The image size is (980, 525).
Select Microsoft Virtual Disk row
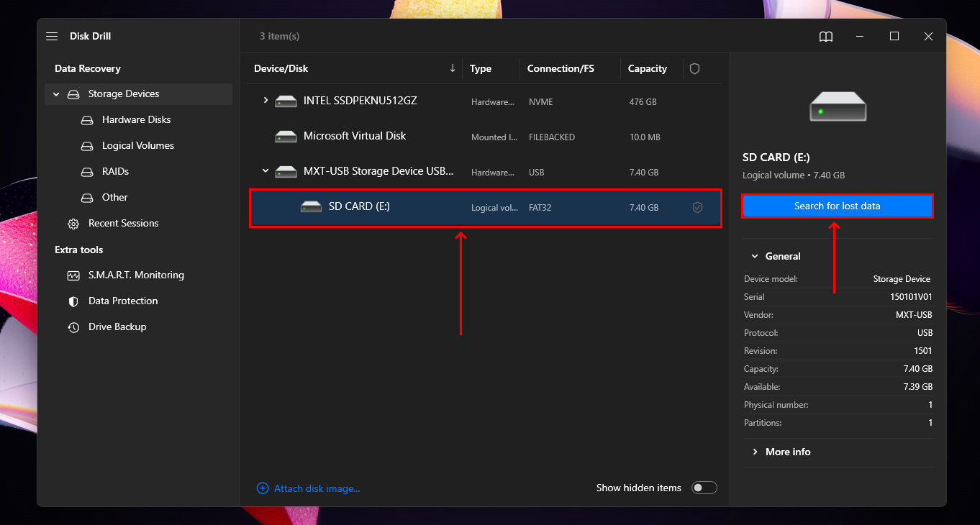[486, 136]
